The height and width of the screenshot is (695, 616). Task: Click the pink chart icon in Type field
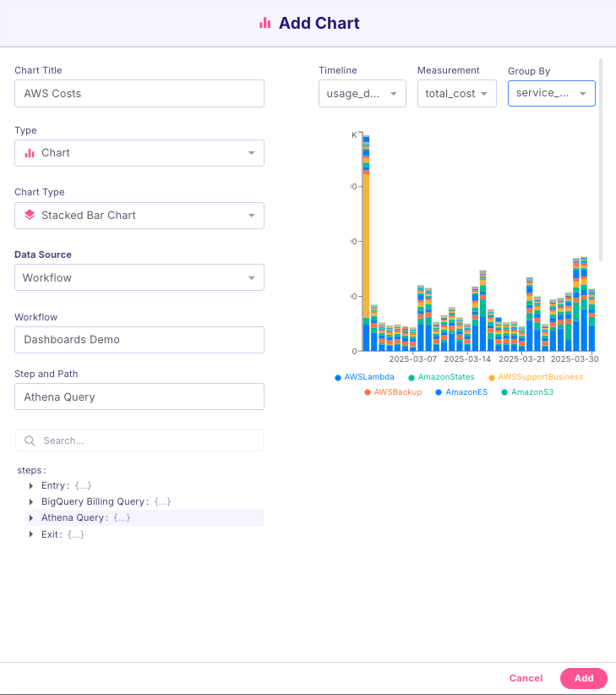click(x=30, y=153)
